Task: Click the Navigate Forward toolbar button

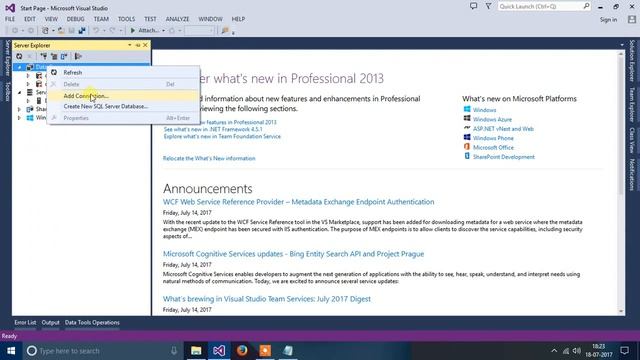Action: click(31, 31)
